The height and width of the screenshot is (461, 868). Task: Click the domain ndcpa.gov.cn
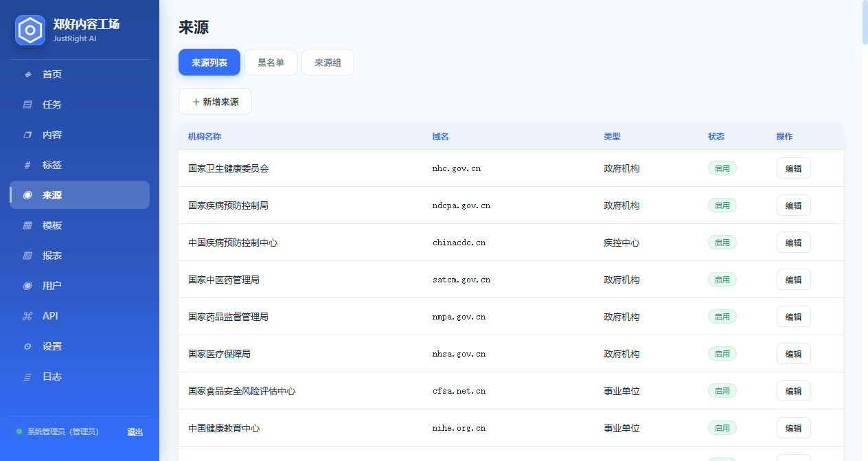coord(461,205)
